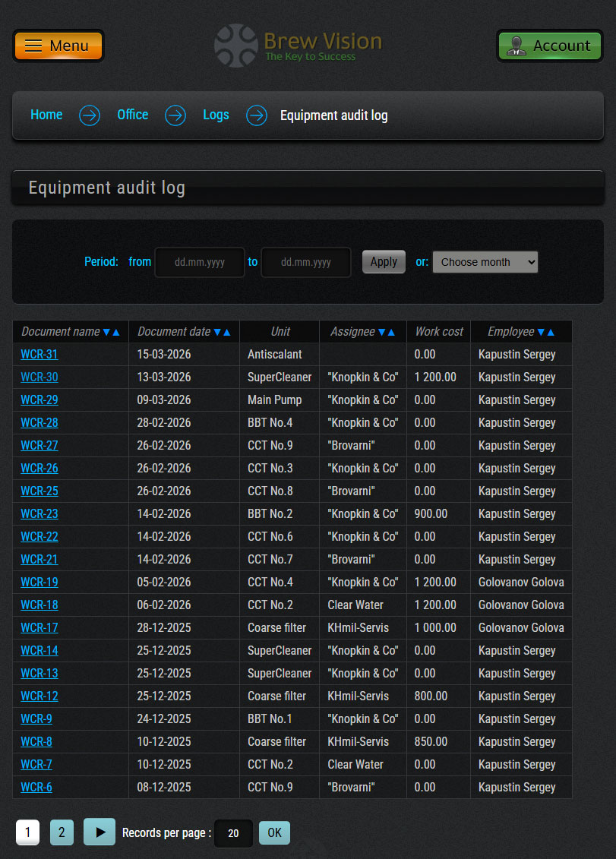Go to Logs breadcrumb
616x859 pixels.
(x=216, y=115)
